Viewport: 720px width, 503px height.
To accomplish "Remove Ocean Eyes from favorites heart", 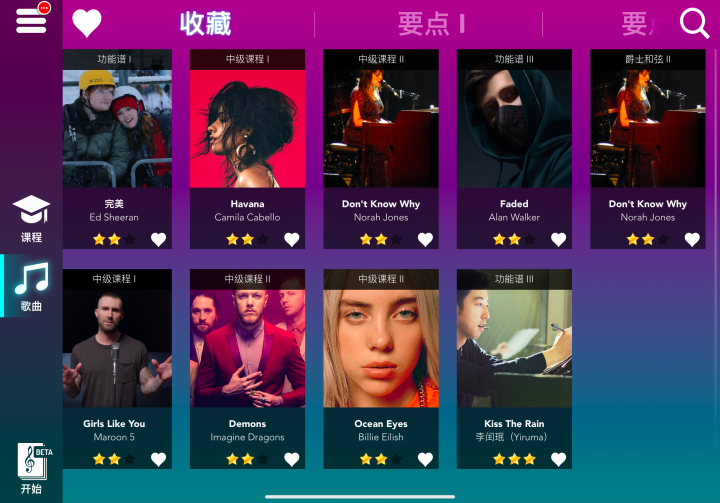I will tap(425, 459).
